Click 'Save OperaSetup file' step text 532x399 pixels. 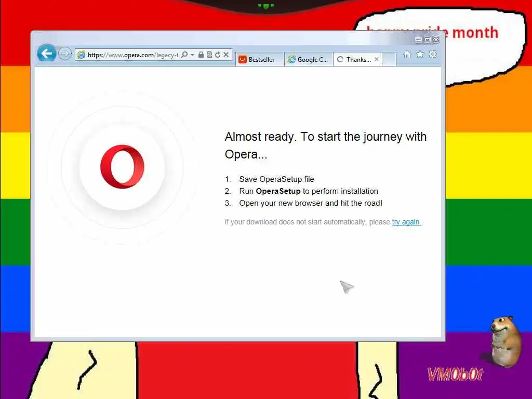pyautogui.click(x=276, y=179)
